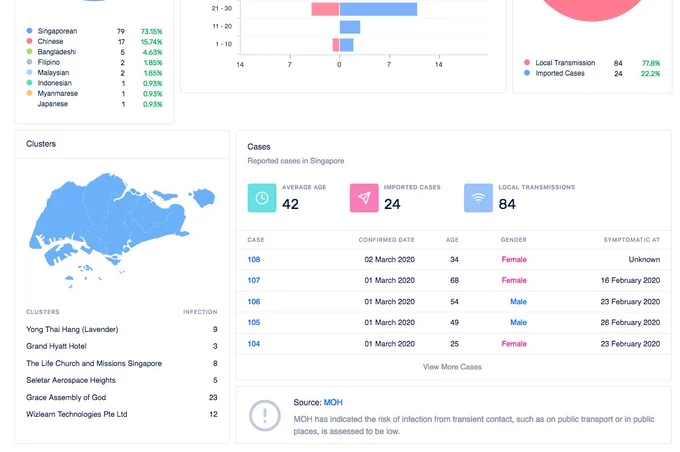The height and width of the screenshot is (452, 680).
Task: Click View More Cases
Action: [x=452, y=367]
